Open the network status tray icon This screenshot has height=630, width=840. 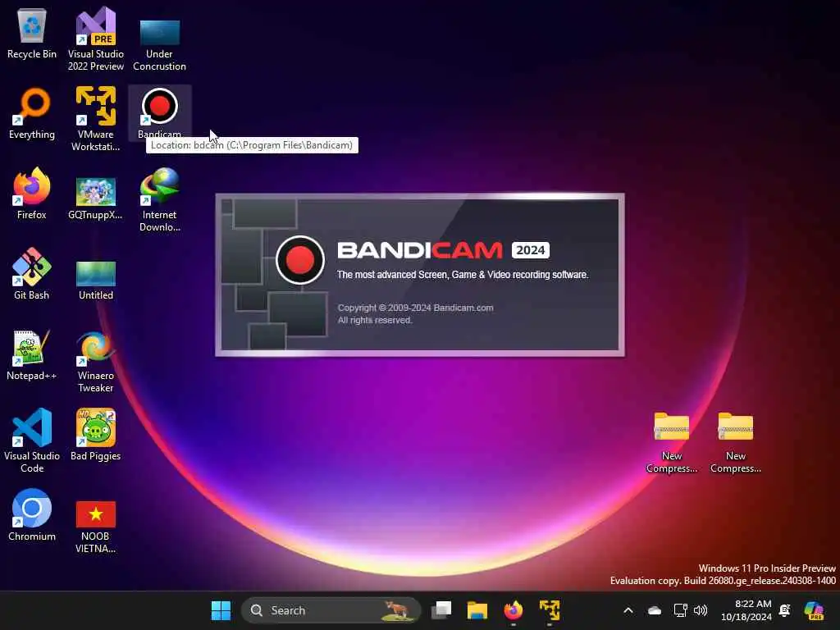point(680,610)
